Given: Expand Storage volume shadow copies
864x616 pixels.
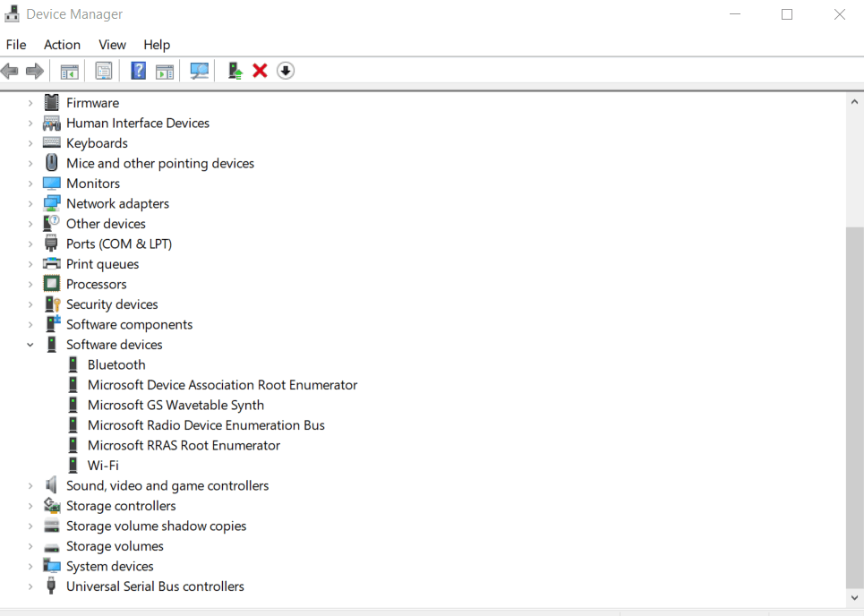Looking at the screenshot, I should coord(30,526).
